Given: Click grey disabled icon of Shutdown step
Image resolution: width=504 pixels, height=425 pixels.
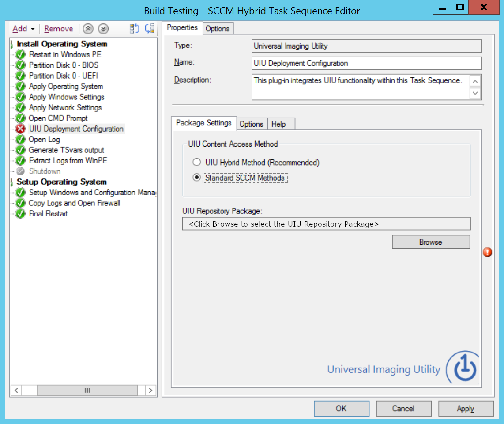Looking at the screenshot, I should (21, 171).
